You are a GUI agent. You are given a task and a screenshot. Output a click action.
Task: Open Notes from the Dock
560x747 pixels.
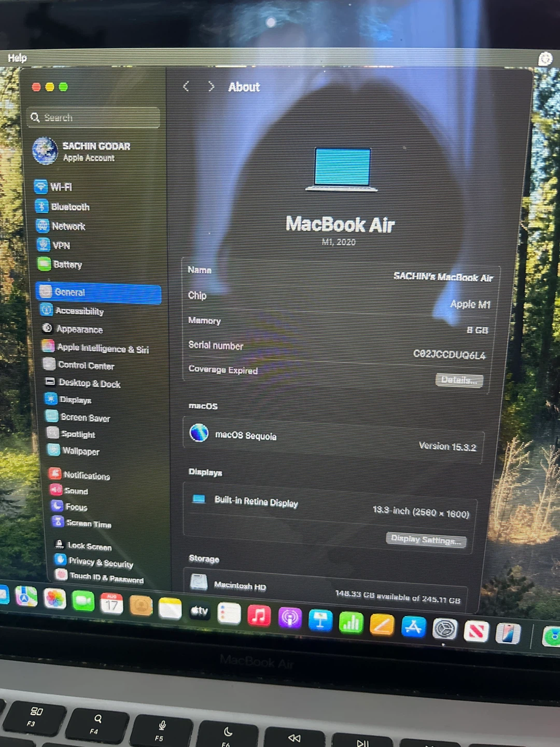click(x=170, y=608)
